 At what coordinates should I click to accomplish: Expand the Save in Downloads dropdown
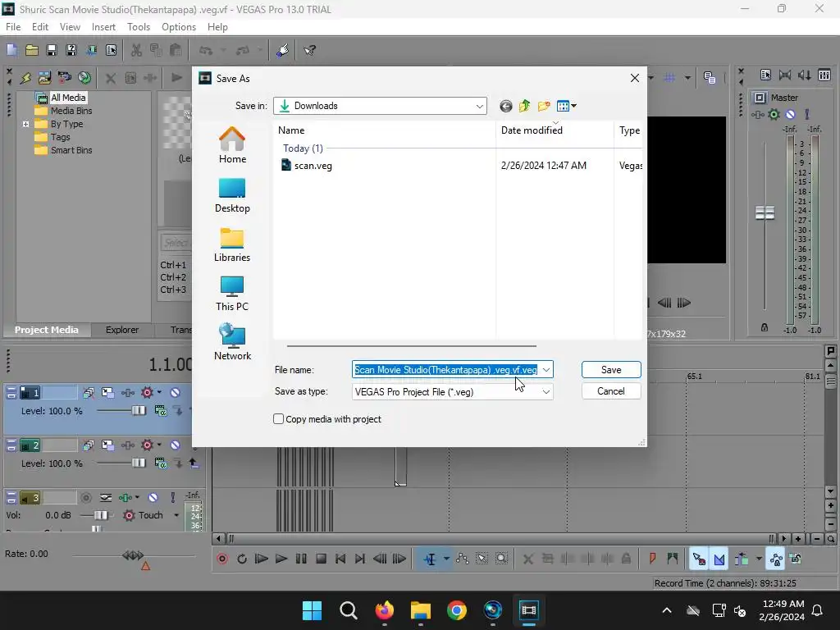(x=479, y=106)
